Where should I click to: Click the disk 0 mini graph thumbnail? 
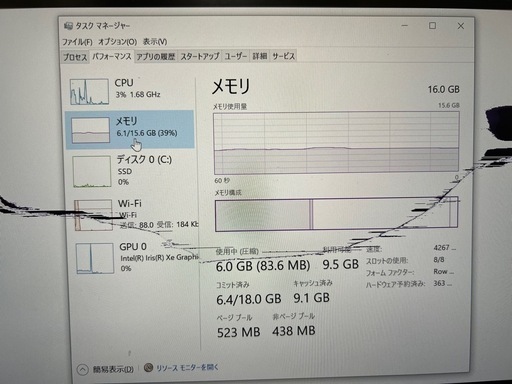click(92, 171)
